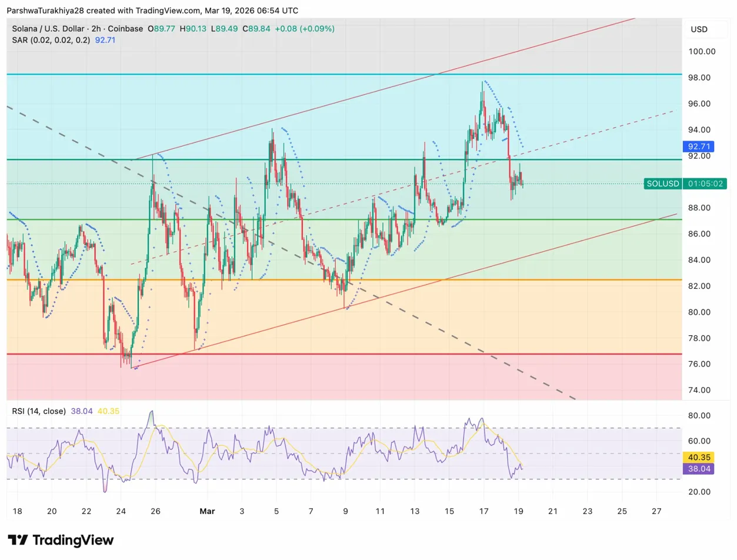This screenshot has height=560, width=737.
Task: Click the 80.00 level on RSI scale
Action: coord(701,415)
